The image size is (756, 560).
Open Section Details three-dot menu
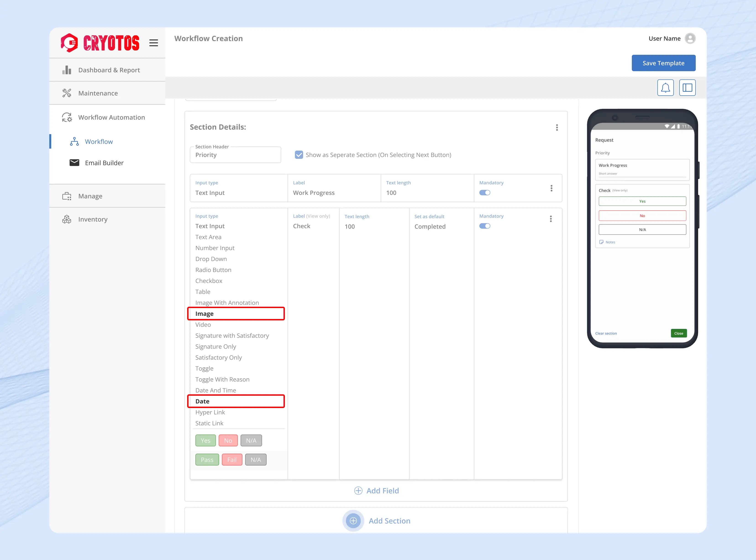coord(557,128)
